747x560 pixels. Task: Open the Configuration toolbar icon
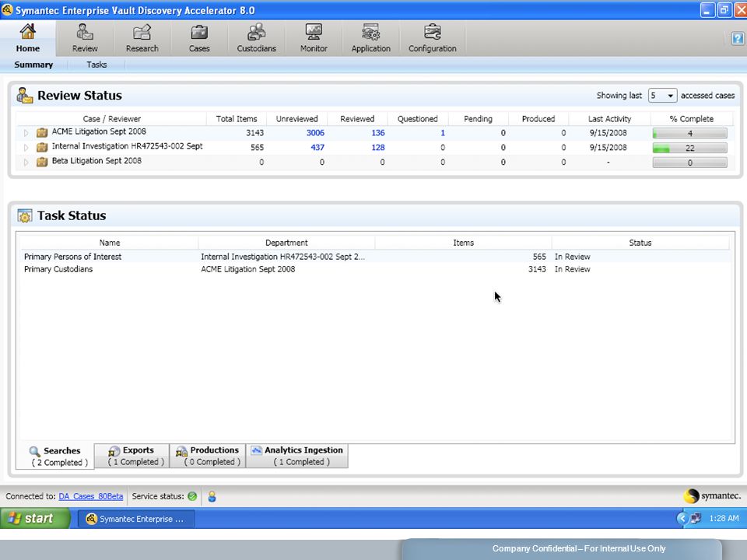click(432, 32)
